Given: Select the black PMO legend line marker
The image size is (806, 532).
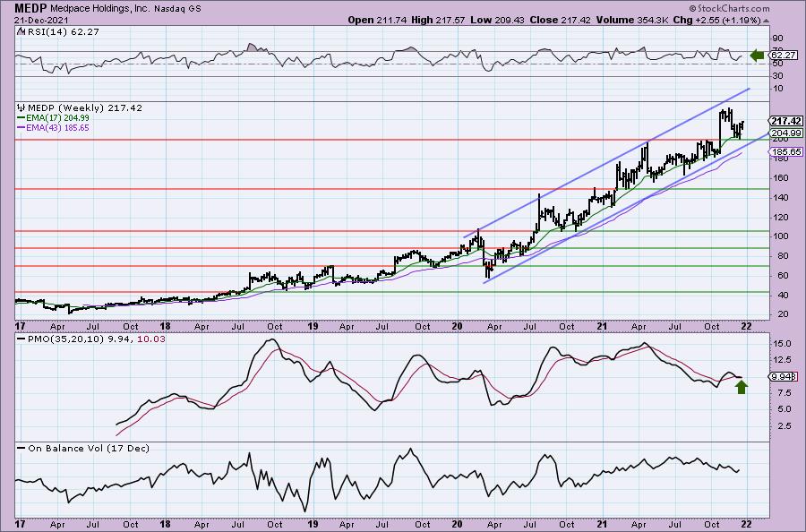Looking at the screenshot, I should [x=21, y=339].
